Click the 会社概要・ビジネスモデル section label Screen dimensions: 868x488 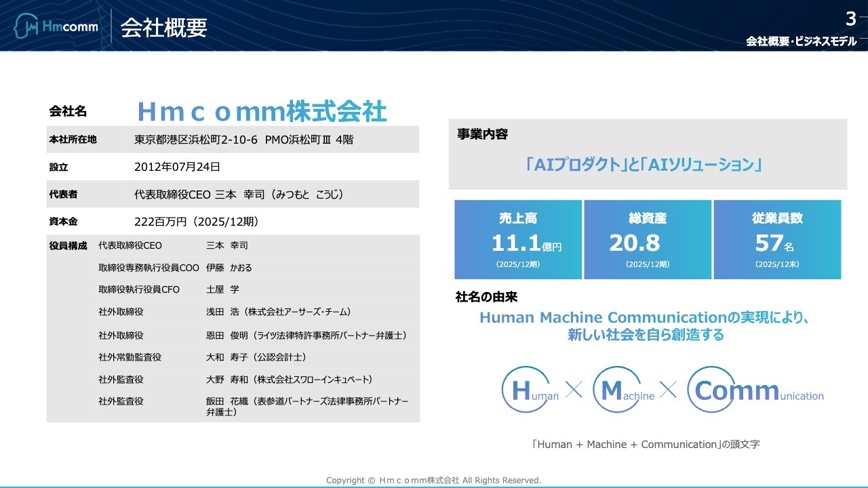pos(801,41)
